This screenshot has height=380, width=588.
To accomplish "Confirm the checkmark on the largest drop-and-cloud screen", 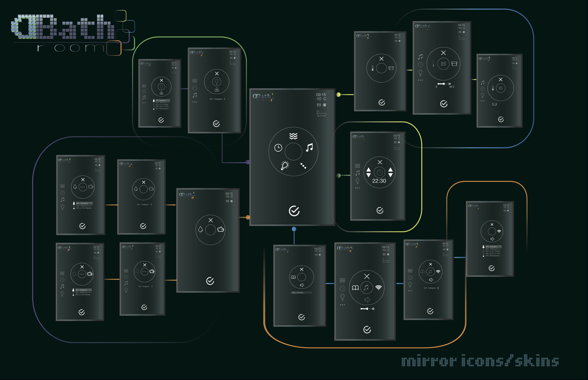I will (x=210, y=281).
